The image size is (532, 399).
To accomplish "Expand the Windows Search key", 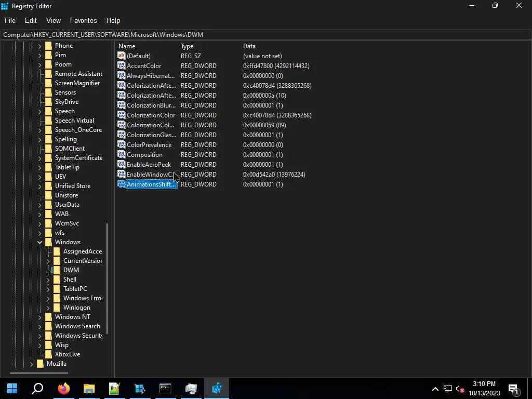I will point(39,326).
